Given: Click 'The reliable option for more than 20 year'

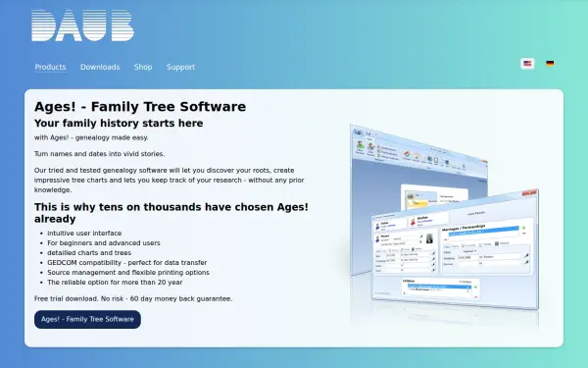Looking at the screenshot, I should (x=115, y=282).
